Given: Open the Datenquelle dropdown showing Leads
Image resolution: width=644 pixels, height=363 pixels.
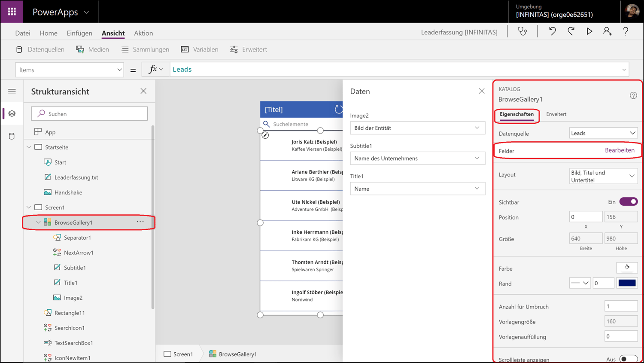Looking at the screenshot, I should 603,133.
